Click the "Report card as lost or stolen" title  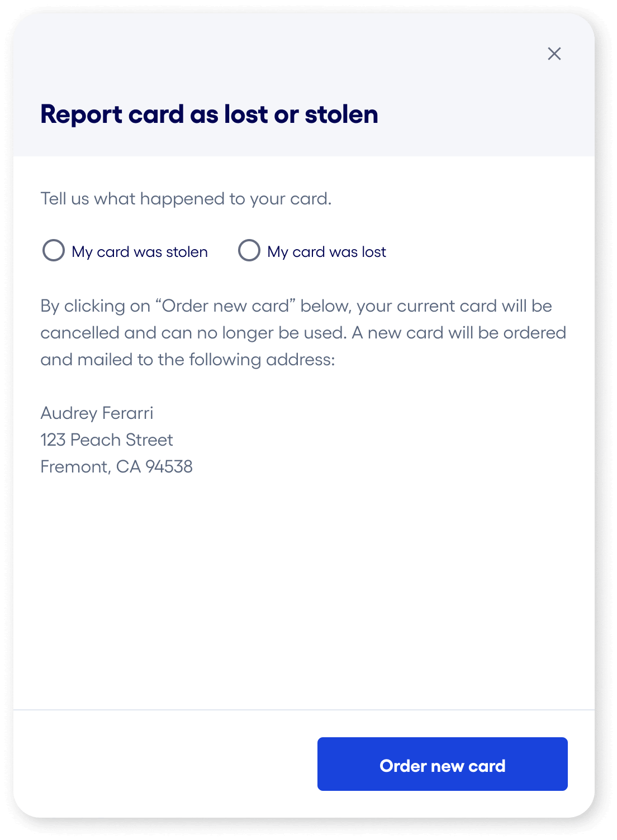point(210,114)
